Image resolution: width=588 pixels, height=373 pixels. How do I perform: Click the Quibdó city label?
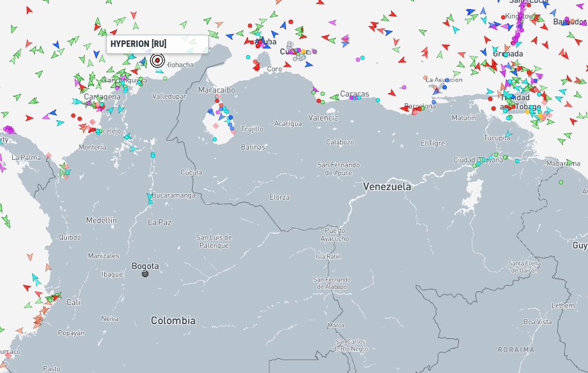coord(70,237)
